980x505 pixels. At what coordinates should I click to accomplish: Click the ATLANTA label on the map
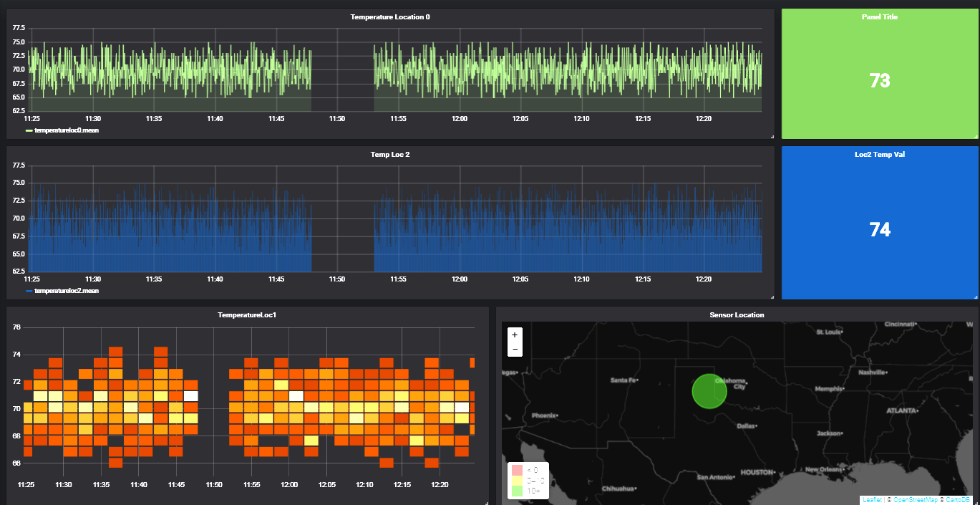coord(901,411)
